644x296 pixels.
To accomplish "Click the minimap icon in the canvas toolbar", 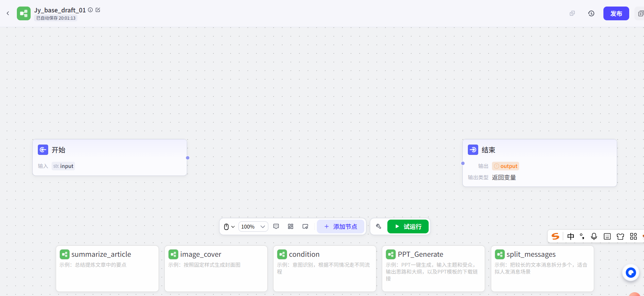I will [x=305, y=226].
